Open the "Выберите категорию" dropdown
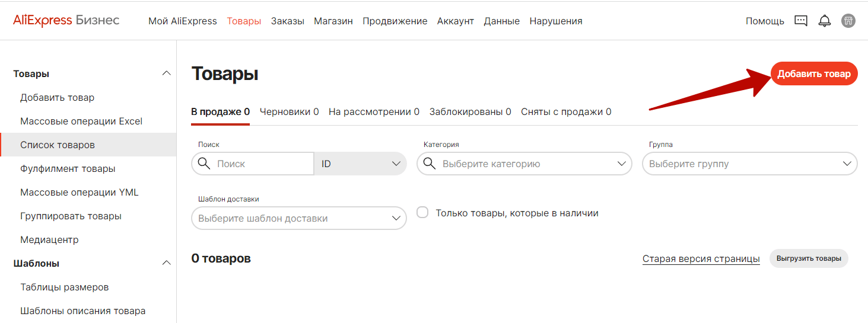This screenshot has width=868, height=323. [x=524, y=164]
